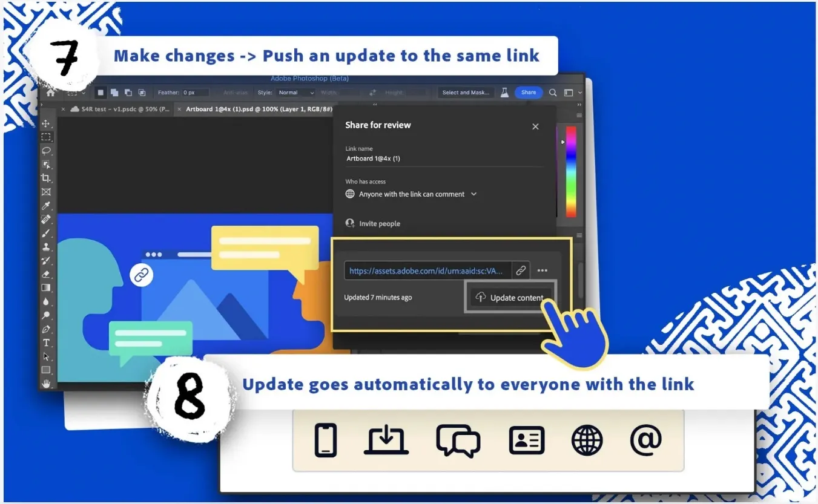The height and width of the screenshot is (504, 818).
Task: Select the Spot Healing Brush tool
Action: point(46,219)
